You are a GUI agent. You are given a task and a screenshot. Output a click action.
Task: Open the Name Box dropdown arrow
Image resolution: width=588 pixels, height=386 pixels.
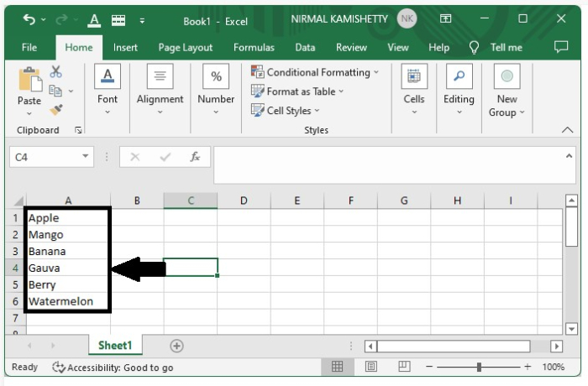[86, 156]
